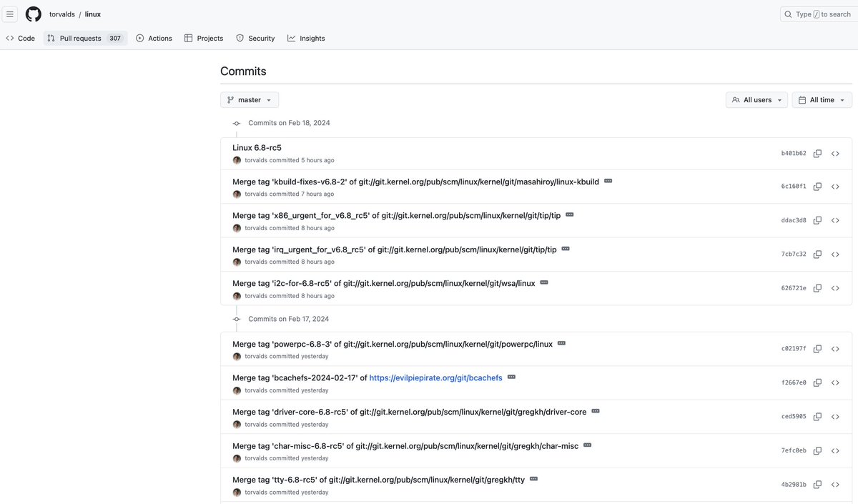Expand description of i2c-for-6.8-rc5 merge commit

tap(543, 282)
